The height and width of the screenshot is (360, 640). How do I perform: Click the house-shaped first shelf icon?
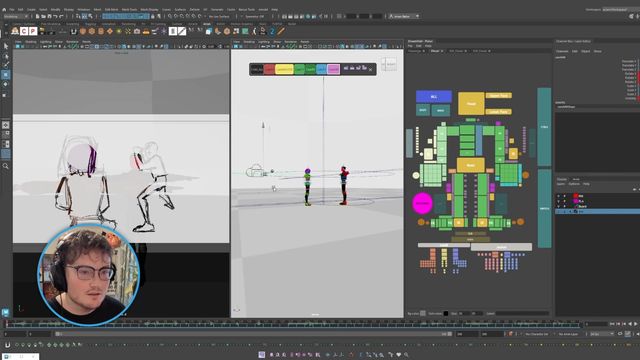click(15, 31)
